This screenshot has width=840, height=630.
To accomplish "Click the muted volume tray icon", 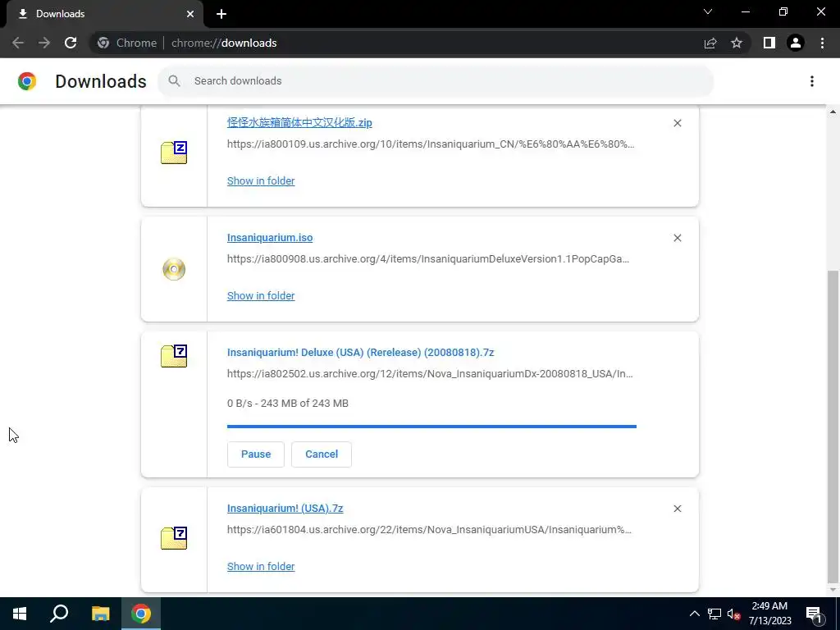I will (733, 614).
